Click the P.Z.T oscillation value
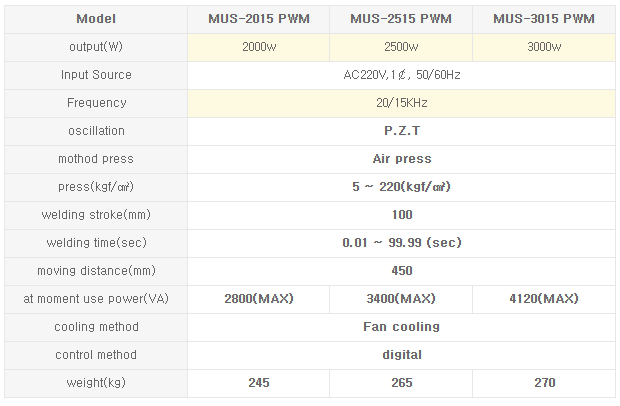Viewport: 620px width, 406px height. tap(402, 131)
